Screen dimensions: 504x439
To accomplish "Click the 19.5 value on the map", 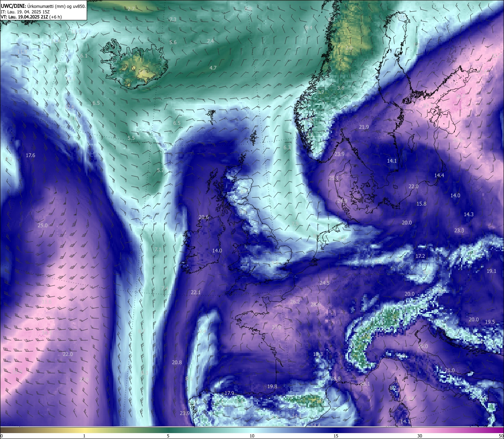I will click(490, 322).
